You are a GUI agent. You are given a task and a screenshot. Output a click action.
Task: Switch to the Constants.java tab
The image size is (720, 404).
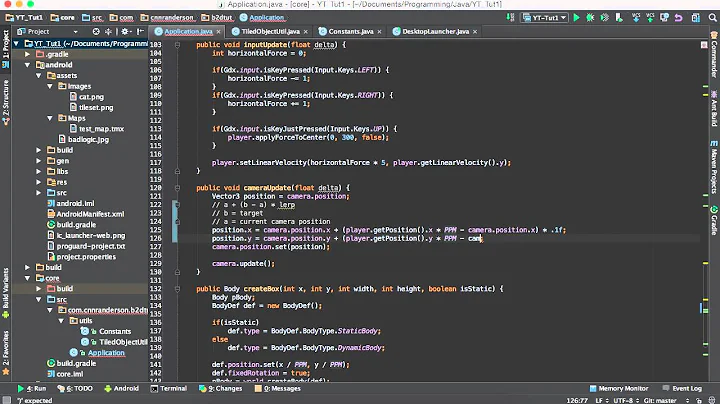pyautogui.click(x=350, y=32)
